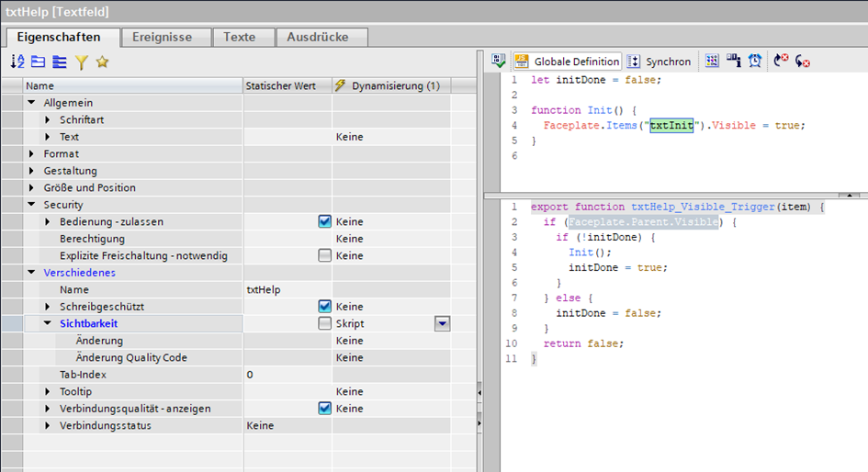Click the filter funnel icon

point(81,62)
